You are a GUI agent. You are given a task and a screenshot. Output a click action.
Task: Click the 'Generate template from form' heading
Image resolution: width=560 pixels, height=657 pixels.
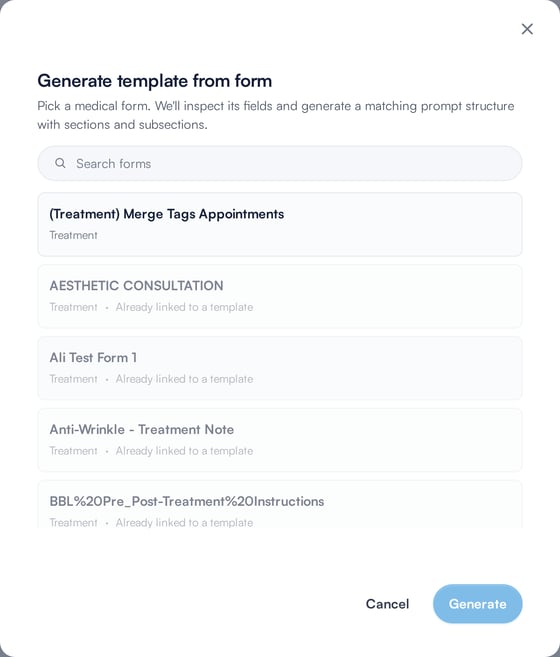click(x=155, y=81)
